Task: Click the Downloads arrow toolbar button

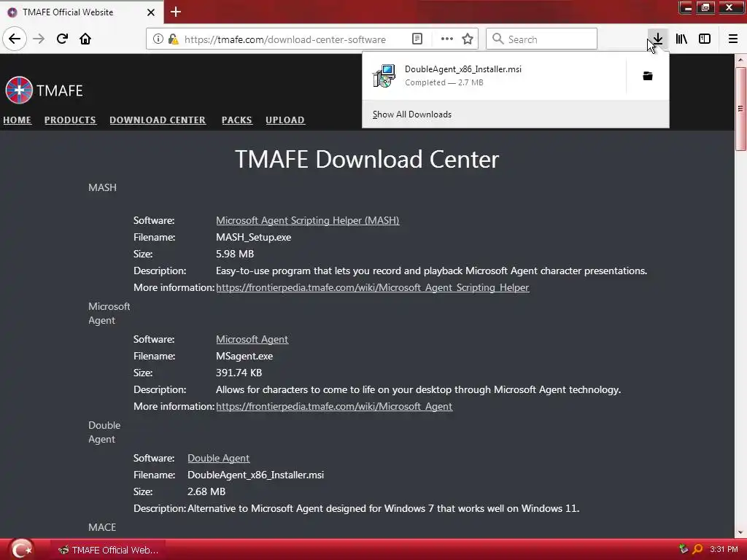Action: click(x=658, y=39)
